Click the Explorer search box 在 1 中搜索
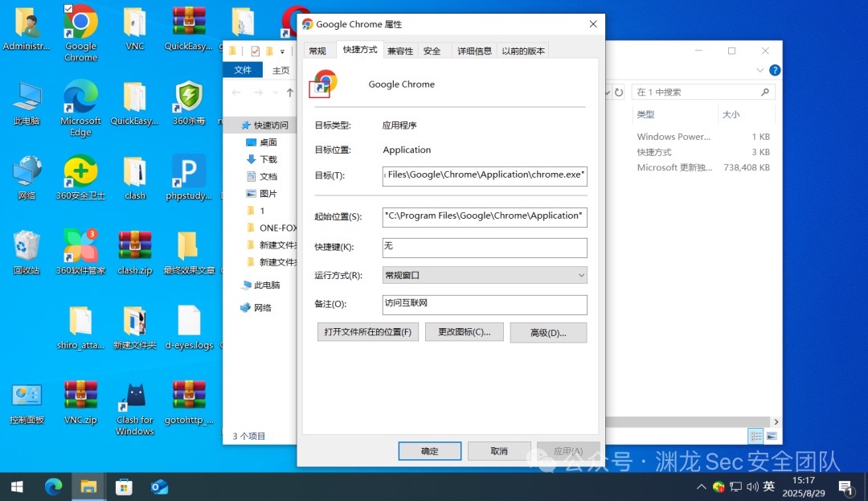Image resolution: width=868 pixels, height=501 pixels. 702,92
